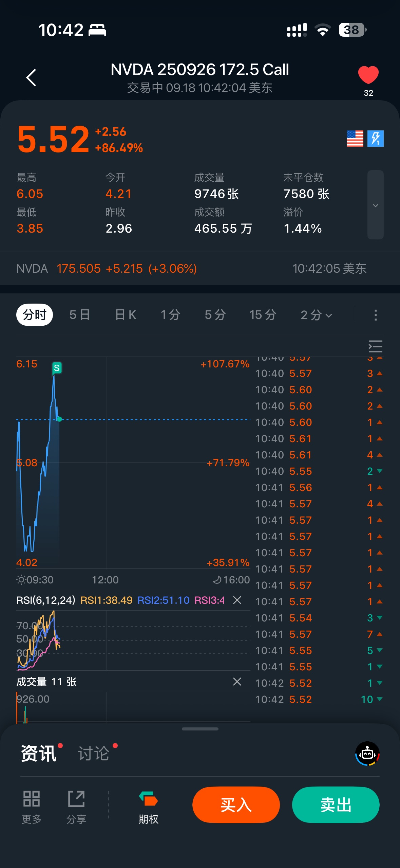Open the three-dot chart options menu
Screen dimensions: 400x868
(x=375, y=315)
